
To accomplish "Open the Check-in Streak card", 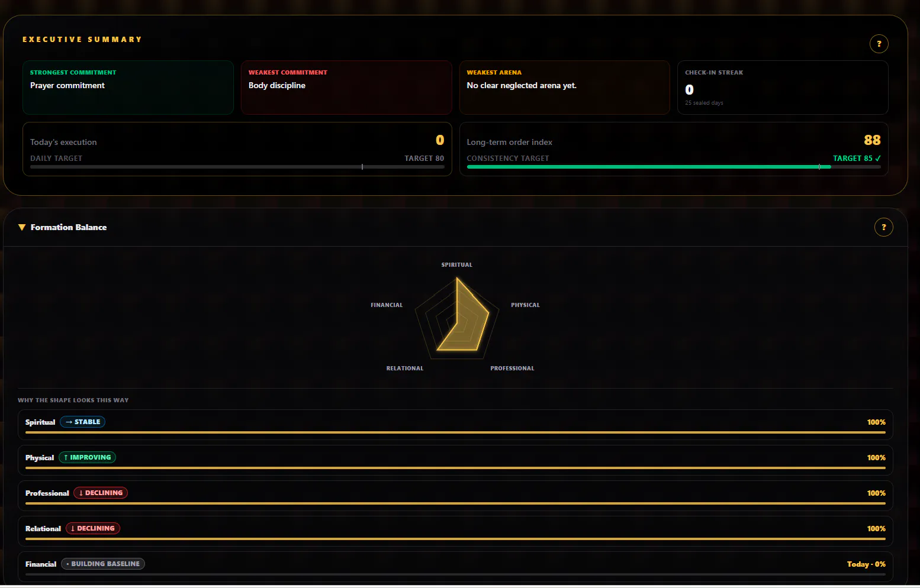I will [x=783, y=88].
